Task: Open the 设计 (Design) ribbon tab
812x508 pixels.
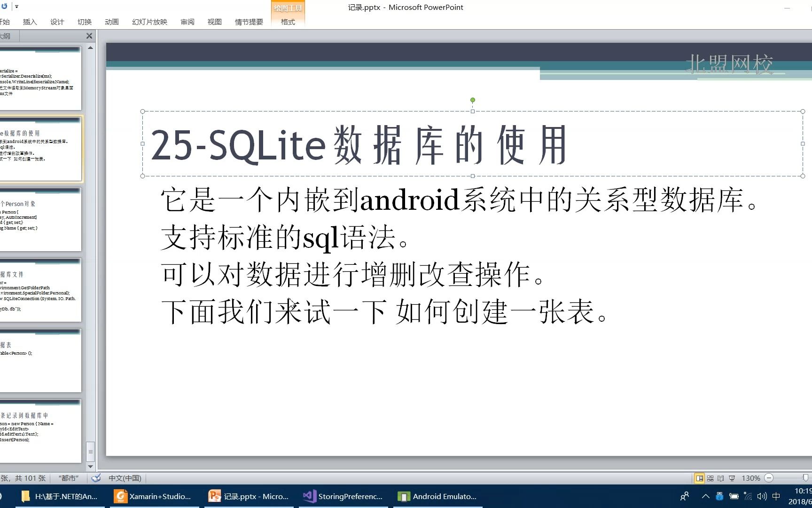Action: click(x=57, y=22)
